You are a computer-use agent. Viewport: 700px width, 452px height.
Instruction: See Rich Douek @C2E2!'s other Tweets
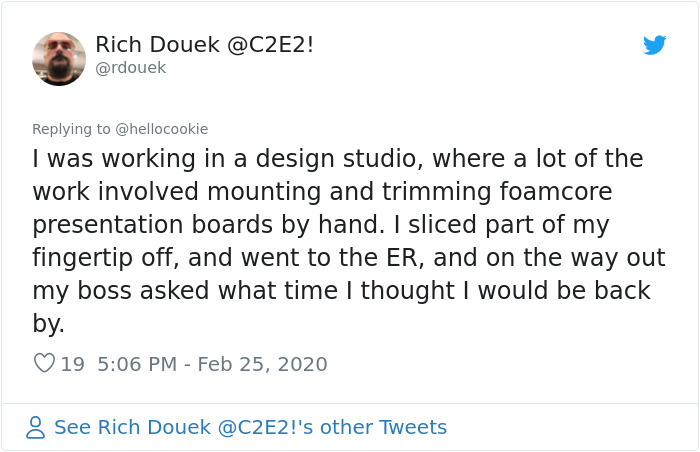(250, 427)
